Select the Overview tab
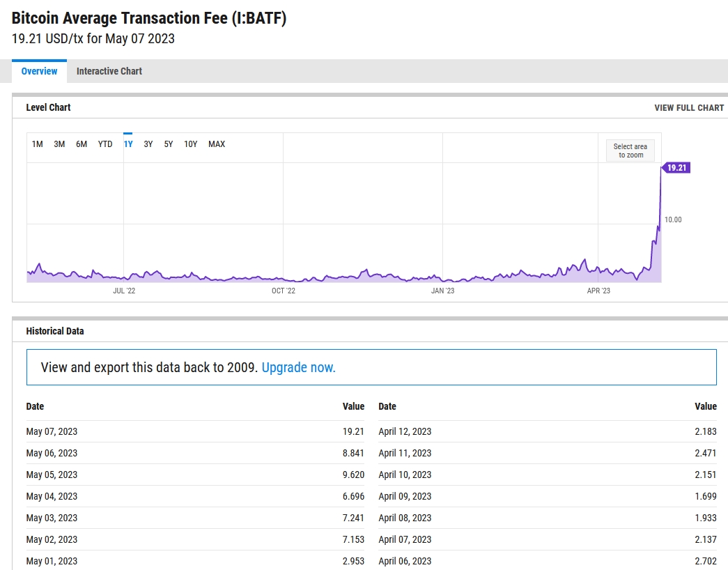This screenshot has height=570, width=728. (39, 71)
